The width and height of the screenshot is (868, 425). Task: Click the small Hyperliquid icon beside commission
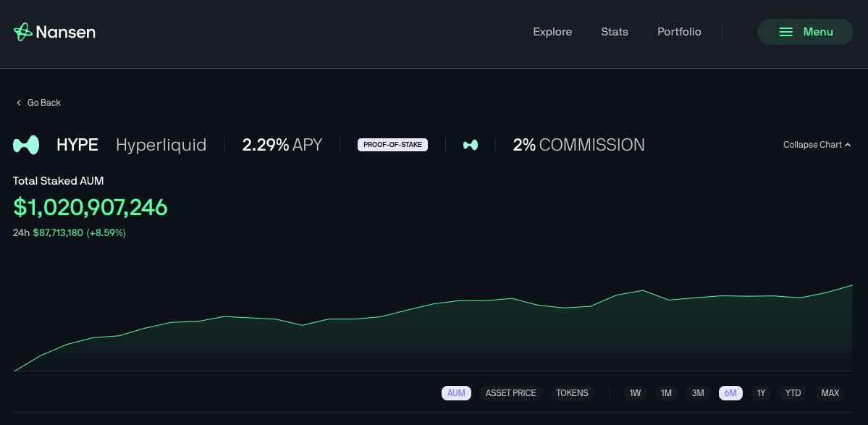click(471, 145)
